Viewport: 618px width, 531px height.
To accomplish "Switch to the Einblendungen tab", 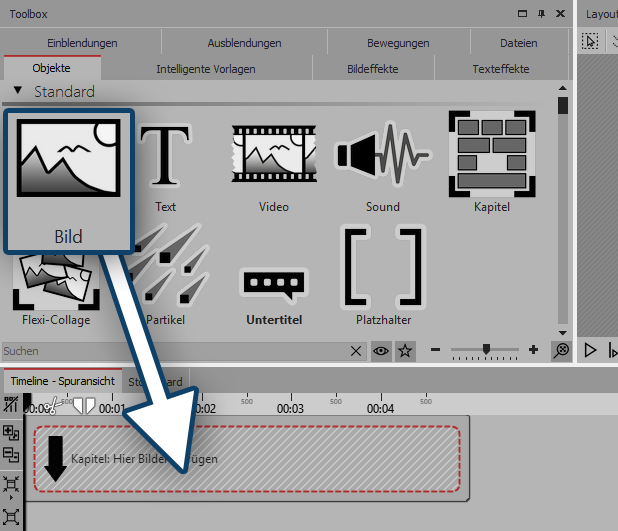I will coord(82,43).
